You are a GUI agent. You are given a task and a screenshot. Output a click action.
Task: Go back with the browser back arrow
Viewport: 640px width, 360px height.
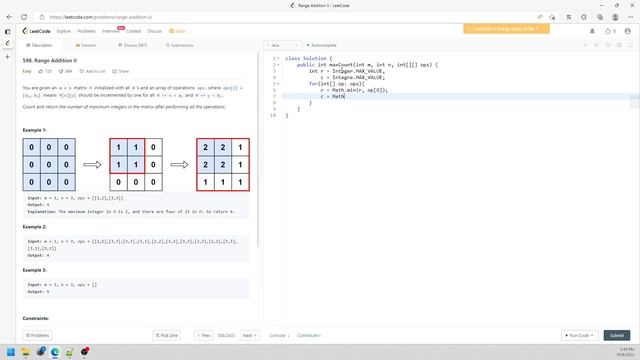[9, 17]
